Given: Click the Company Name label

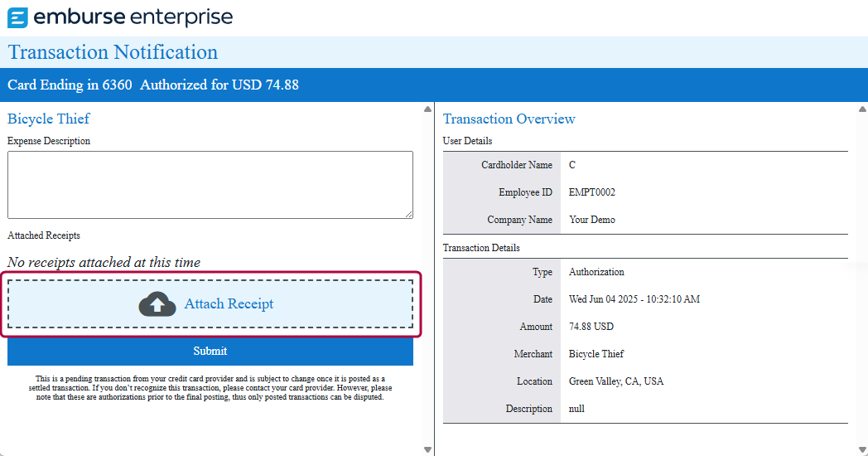Looking at the screenshot, I should 520,220.
